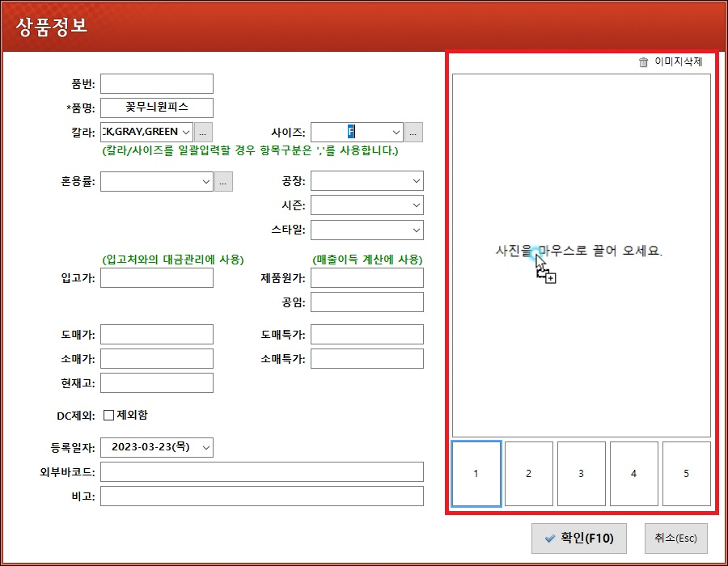Click the photo drop area preview pane
Viewport: 728px width, 566px height.
click(582, 256)
